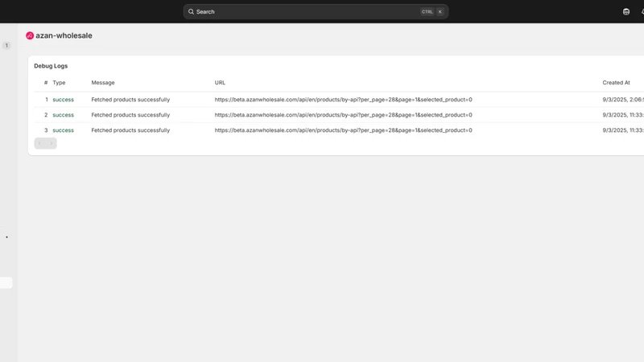
Task: Click success status in row 2
Action: [x=64, y=115]
